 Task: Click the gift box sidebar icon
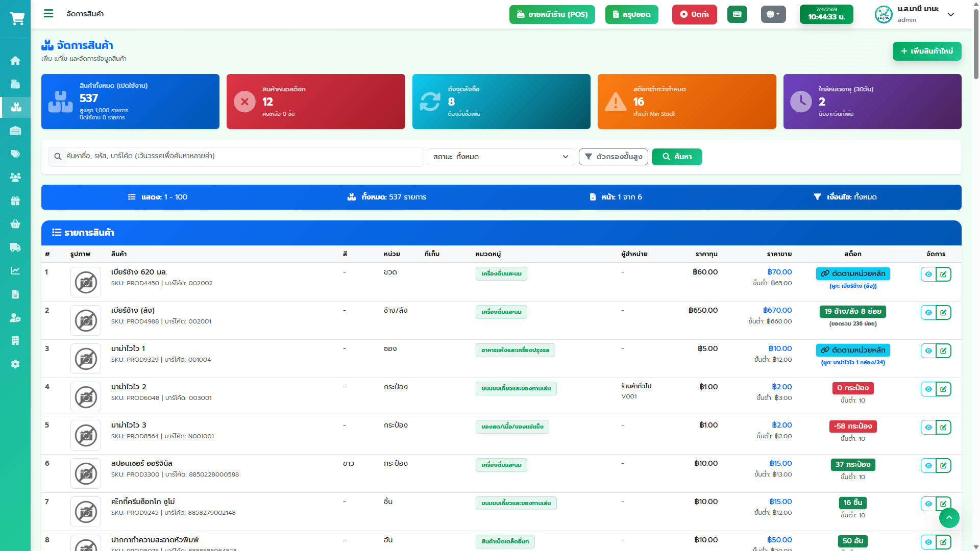tap(15, 201)
